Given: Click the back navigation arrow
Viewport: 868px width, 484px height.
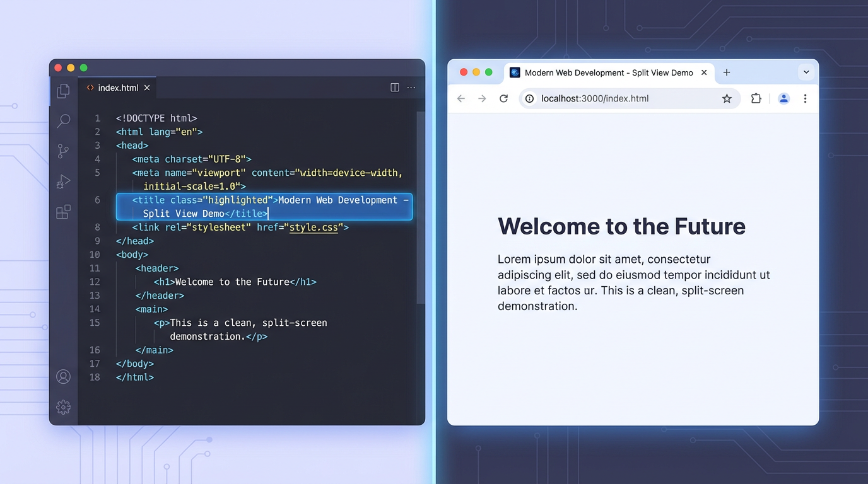Looking at the screenshot, I should [460, 98].
